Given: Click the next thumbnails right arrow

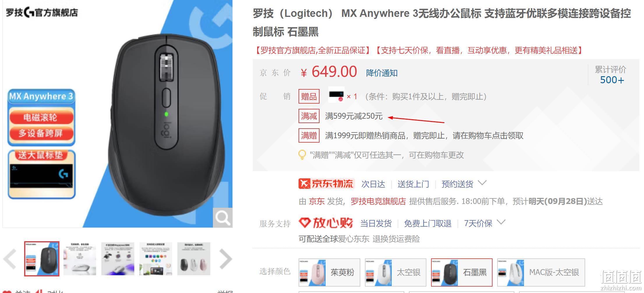Looking at the screenshot, I should (x=225, y=259).
